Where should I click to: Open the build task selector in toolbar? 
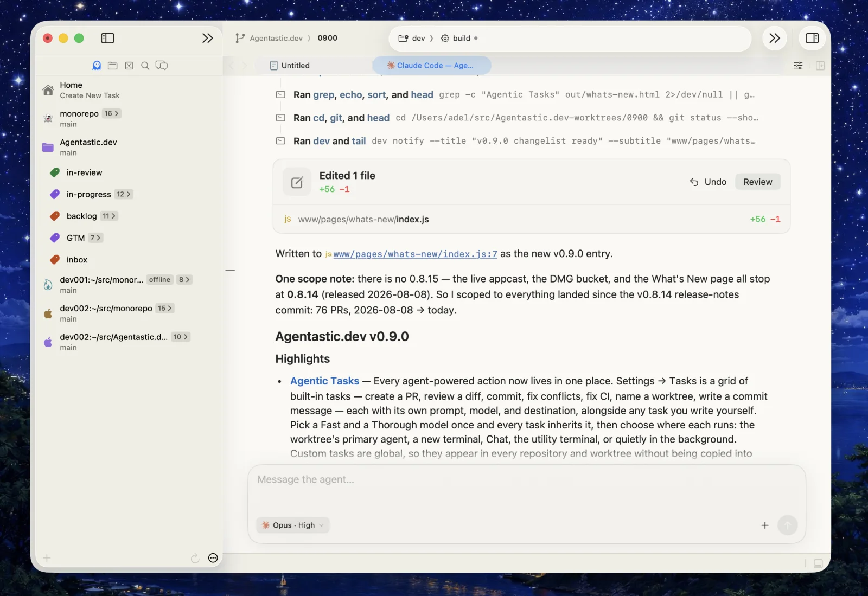tap(456, 39)
